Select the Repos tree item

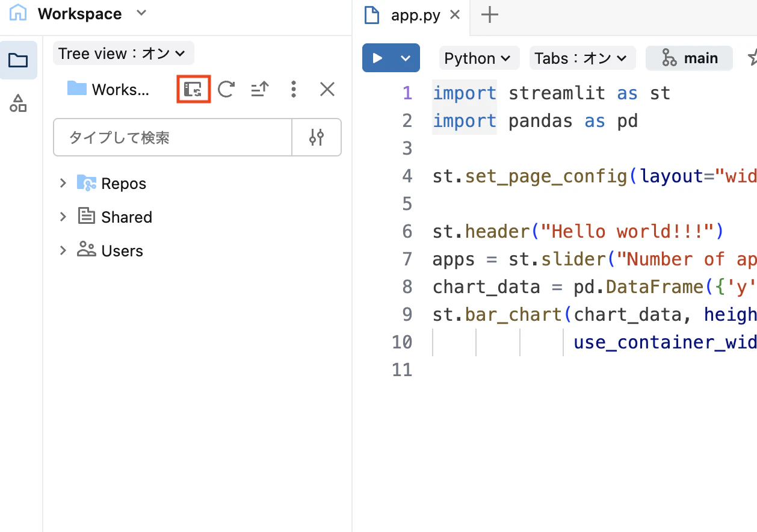click(112, 183)
